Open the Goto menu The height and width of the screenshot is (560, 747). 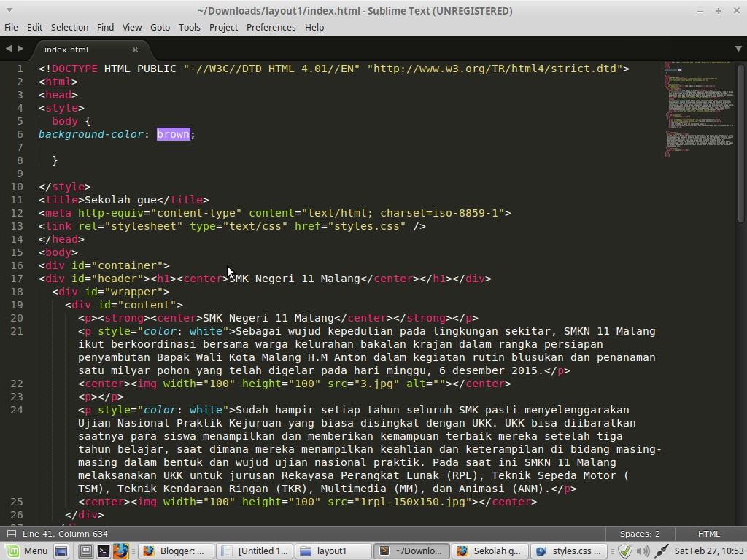160,28
